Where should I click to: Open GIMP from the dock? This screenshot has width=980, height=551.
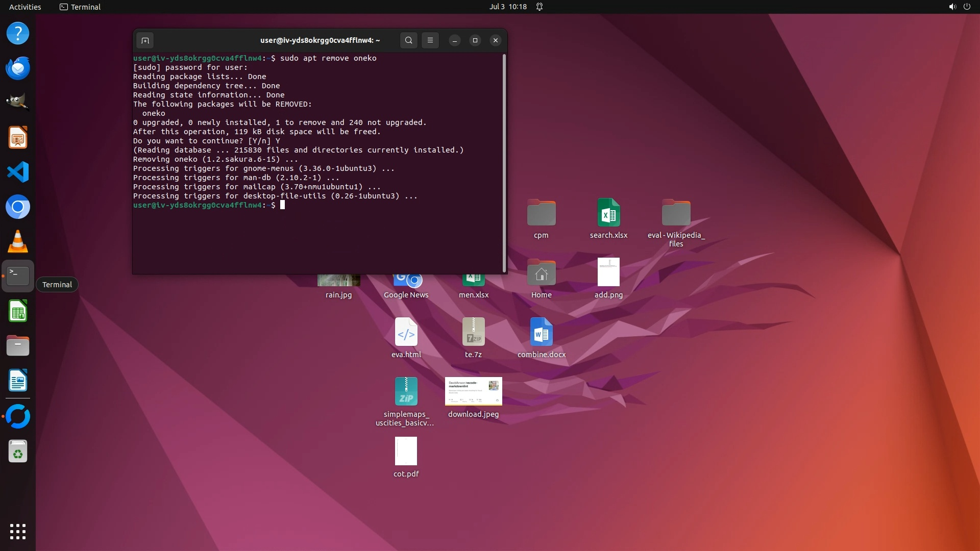click(x=18, y=102)
